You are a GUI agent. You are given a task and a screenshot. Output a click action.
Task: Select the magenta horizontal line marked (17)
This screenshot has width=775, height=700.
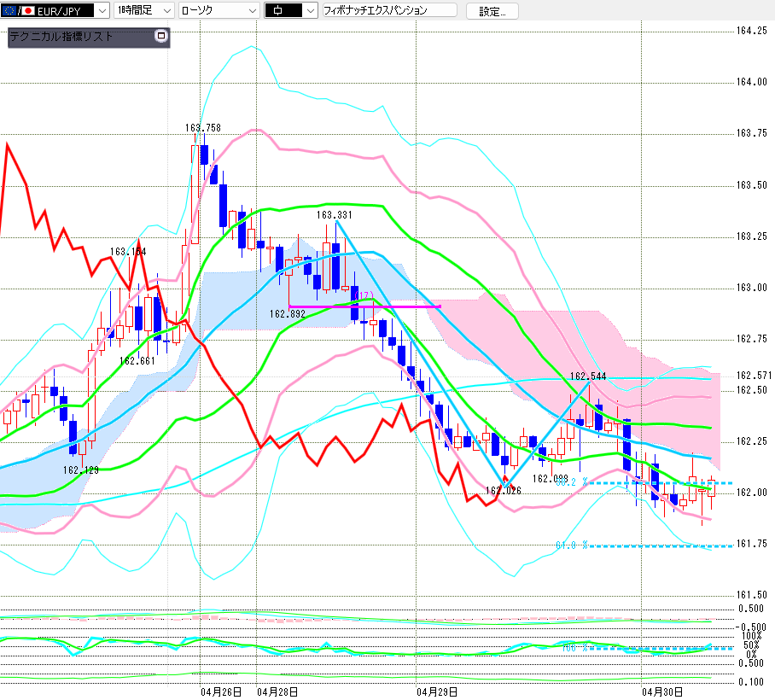364,307
